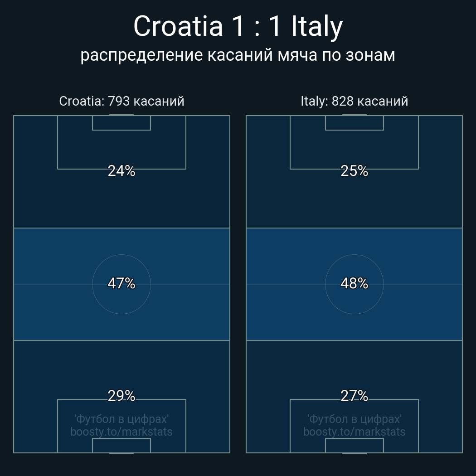Select bottom six-yard box on Croatia pitch

coord(121,445)
